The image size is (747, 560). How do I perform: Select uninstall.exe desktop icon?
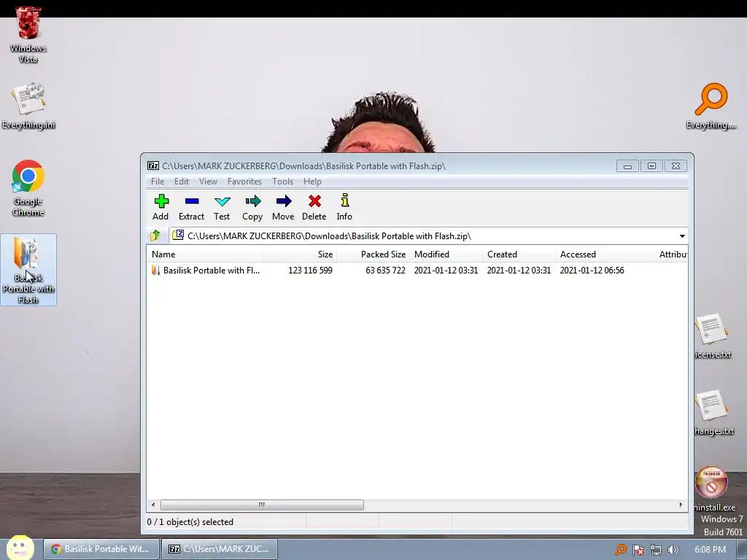(x=713, y=489)
